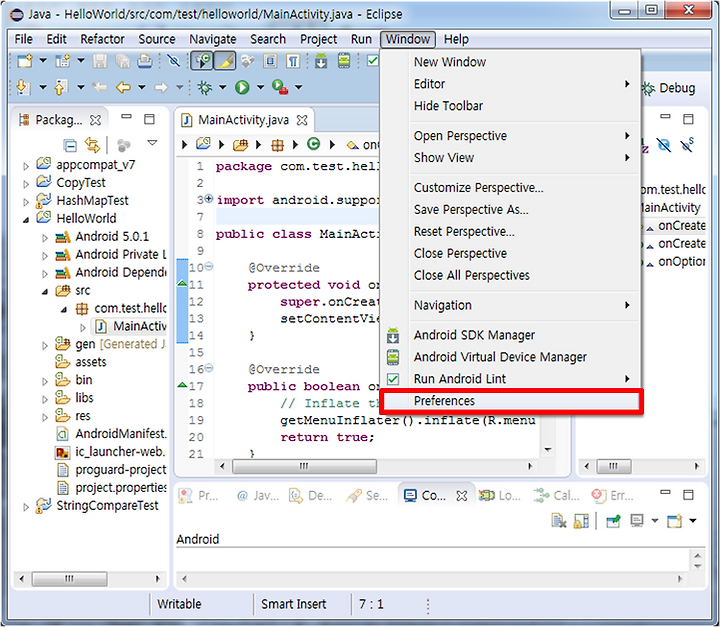Select proguard-project file in tree
The height and width of the screenshot is (627, 720).
click(x=111, y=470)
